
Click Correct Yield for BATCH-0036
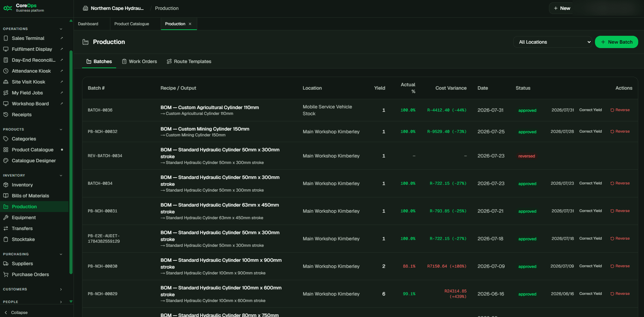click(591, 110)
